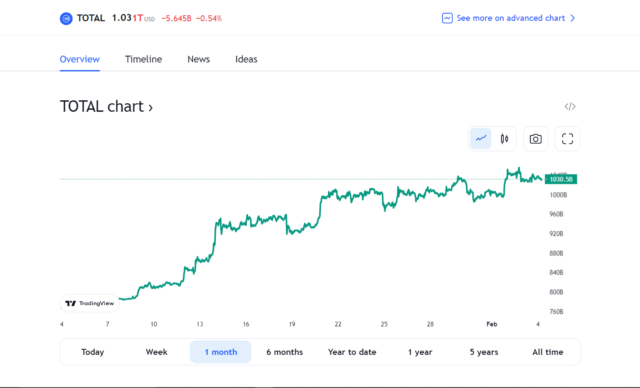The image size is (640, 388).
Task: Take a chart snapshot with camera icon
Action: pos(536,139)
